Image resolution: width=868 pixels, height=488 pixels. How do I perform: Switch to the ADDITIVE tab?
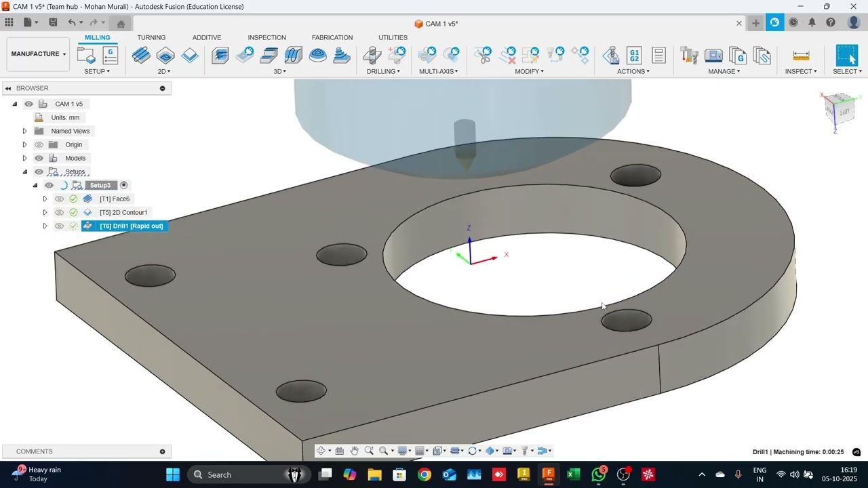tap(207, 37)
